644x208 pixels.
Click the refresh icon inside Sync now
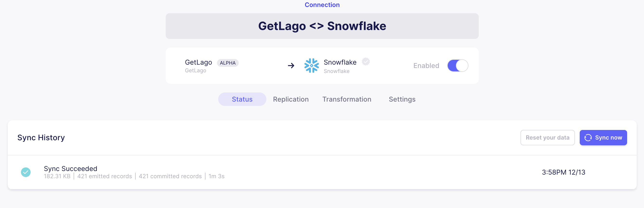tap(588, 138)
